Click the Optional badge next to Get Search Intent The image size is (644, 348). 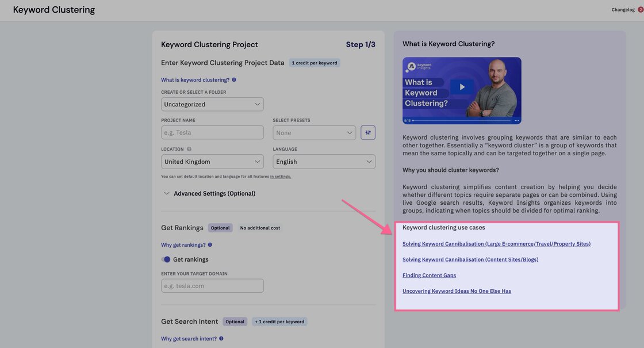click(x=235, y=322)
